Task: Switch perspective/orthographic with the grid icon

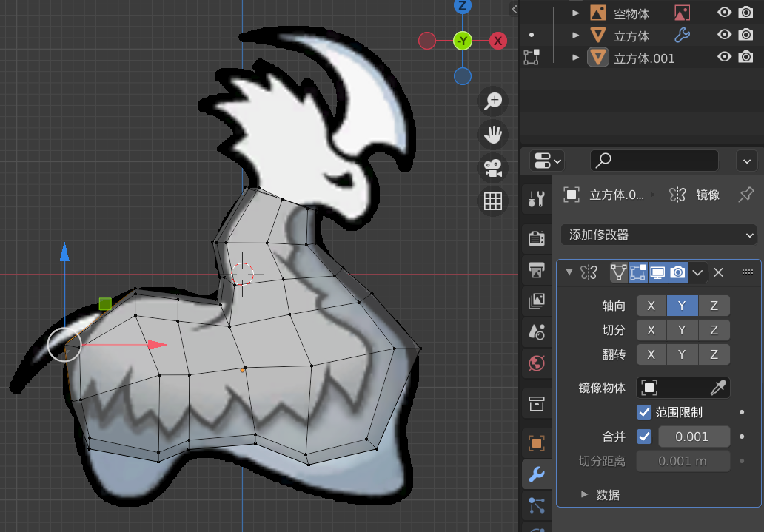Action: pos(493,201)
